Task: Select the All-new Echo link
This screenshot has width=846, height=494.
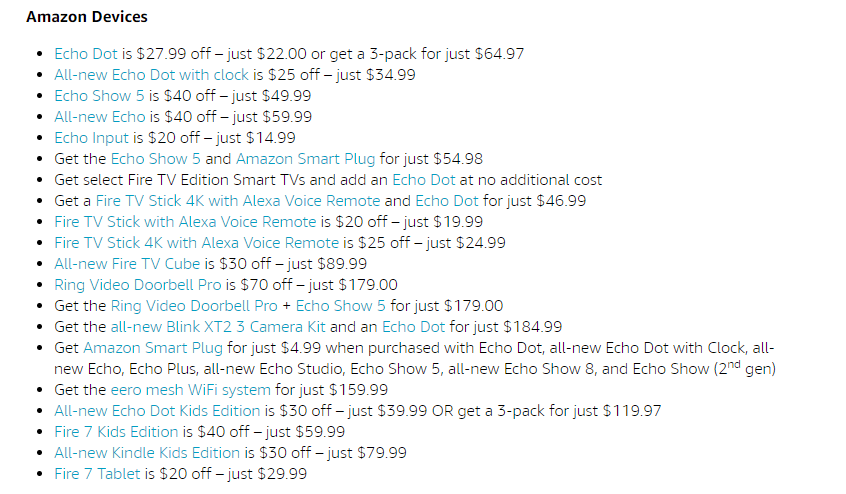Action: (100, 117)
